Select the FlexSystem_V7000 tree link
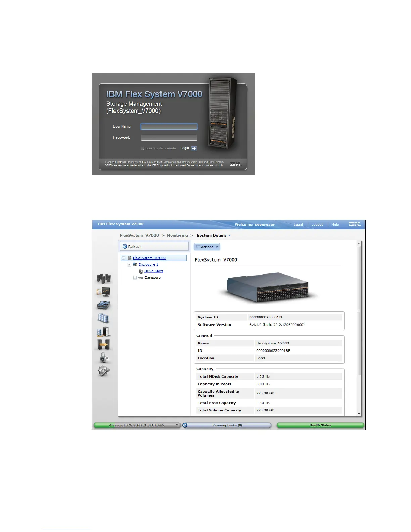Screen dimensions: 411x532 pyautogui.click(x=149, y=258)
